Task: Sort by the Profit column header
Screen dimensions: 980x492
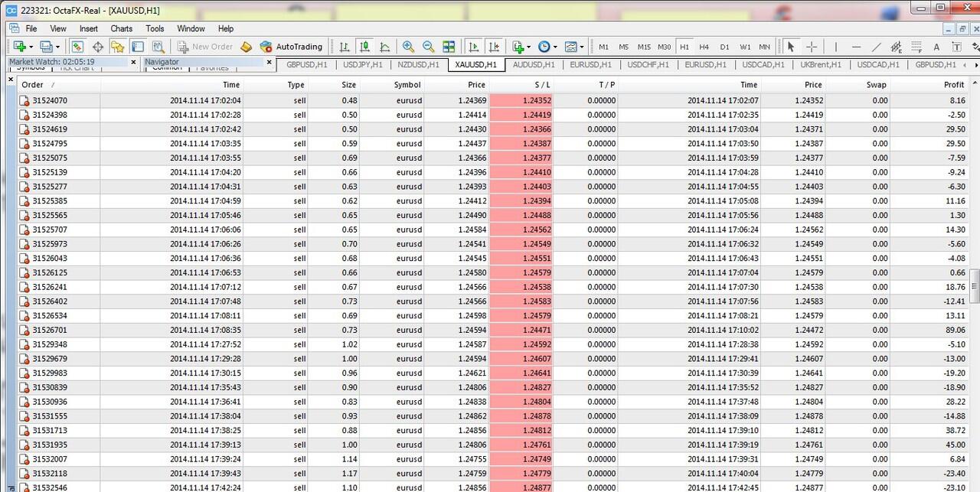Action: [x=929, y=85]
